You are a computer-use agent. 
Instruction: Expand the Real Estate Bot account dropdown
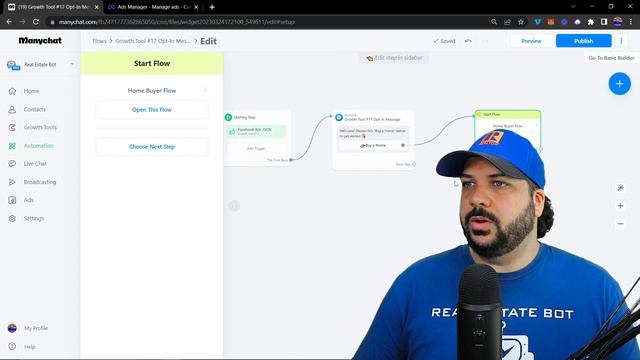[x=72, y=64]
